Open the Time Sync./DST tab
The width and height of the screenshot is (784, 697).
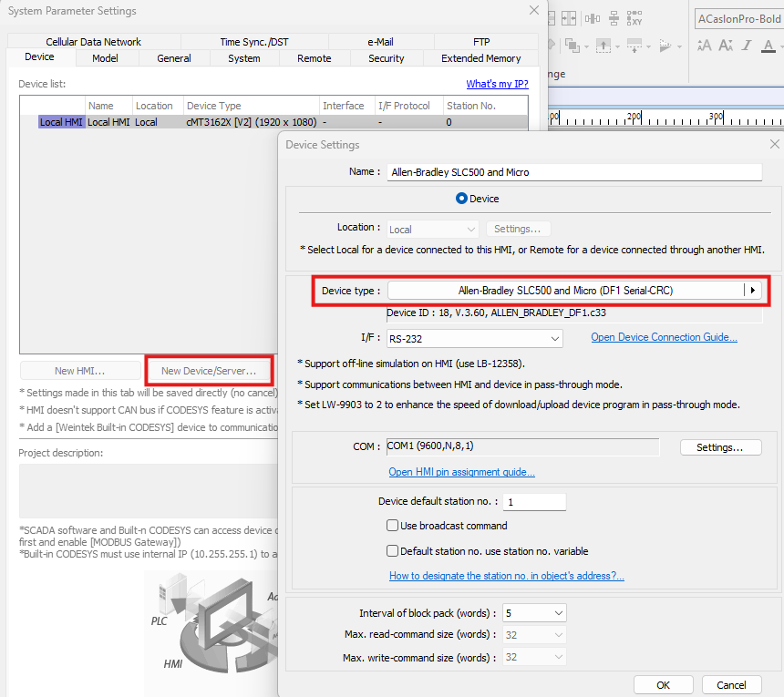coord(254,42)
